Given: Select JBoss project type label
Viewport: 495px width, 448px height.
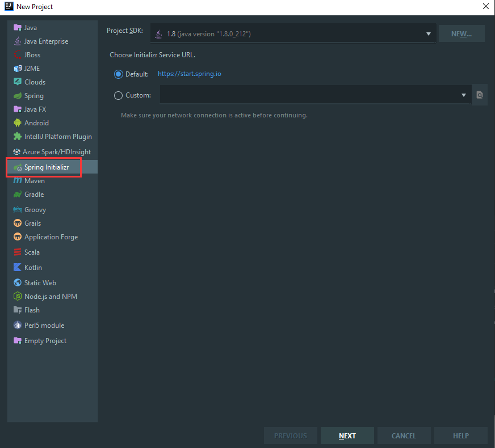Looking at the screenshot, I should 32,55.
